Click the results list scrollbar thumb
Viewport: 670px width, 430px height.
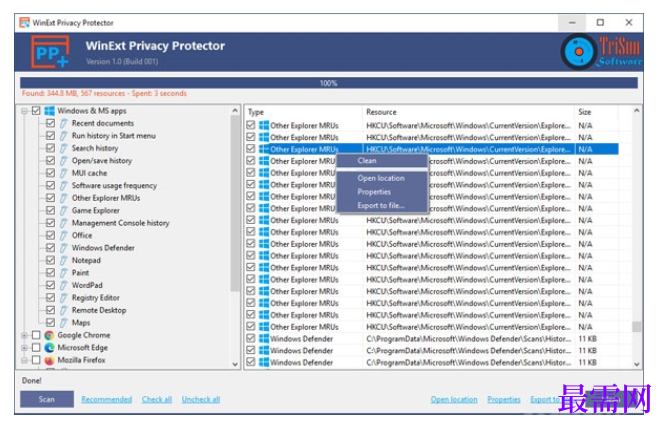coord(636,327)
